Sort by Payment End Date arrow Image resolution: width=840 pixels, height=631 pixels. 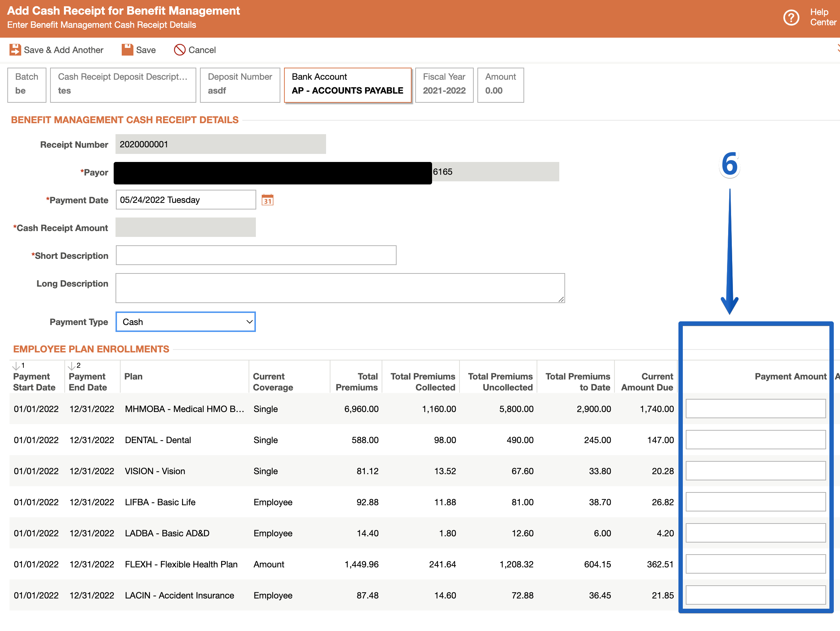tap(71, 366)
